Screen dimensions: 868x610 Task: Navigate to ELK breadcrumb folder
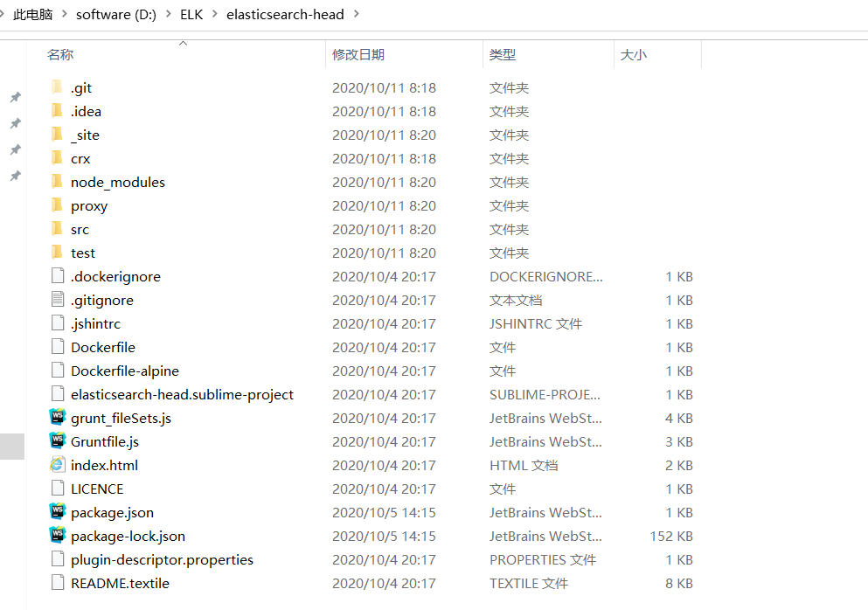click(191, 14)
